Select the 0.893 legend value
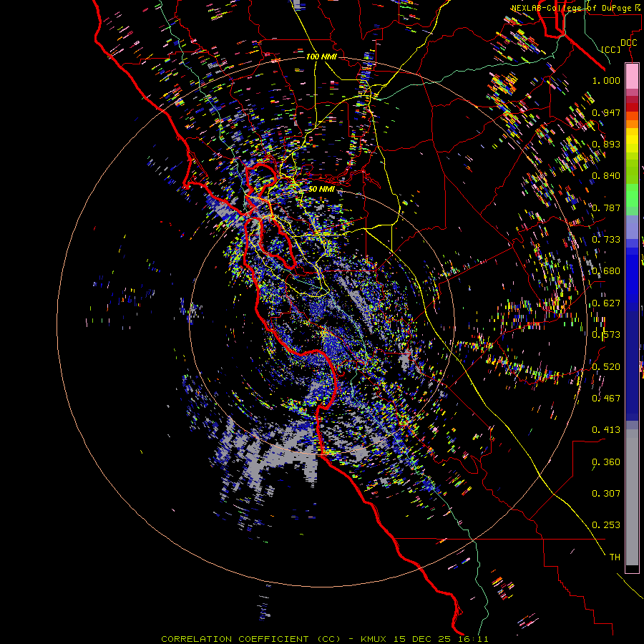 coord(606,144)
